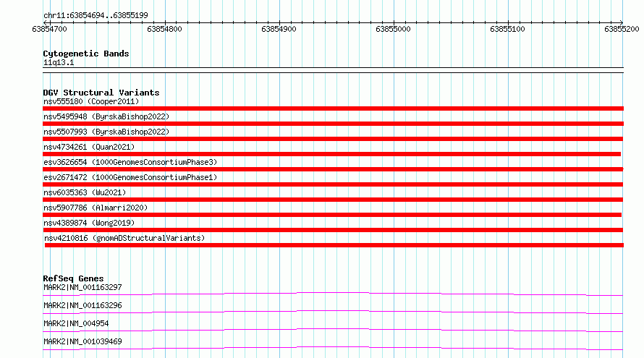This screenshot has width=644, height=358.
Task: Click red bar under nsv4734261
Action: click(332, 154)
